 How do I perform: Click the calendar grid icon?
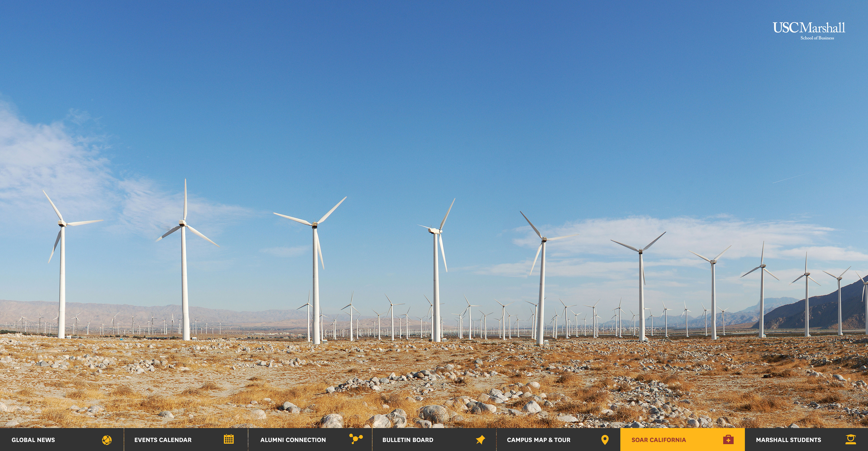(229, 439)
